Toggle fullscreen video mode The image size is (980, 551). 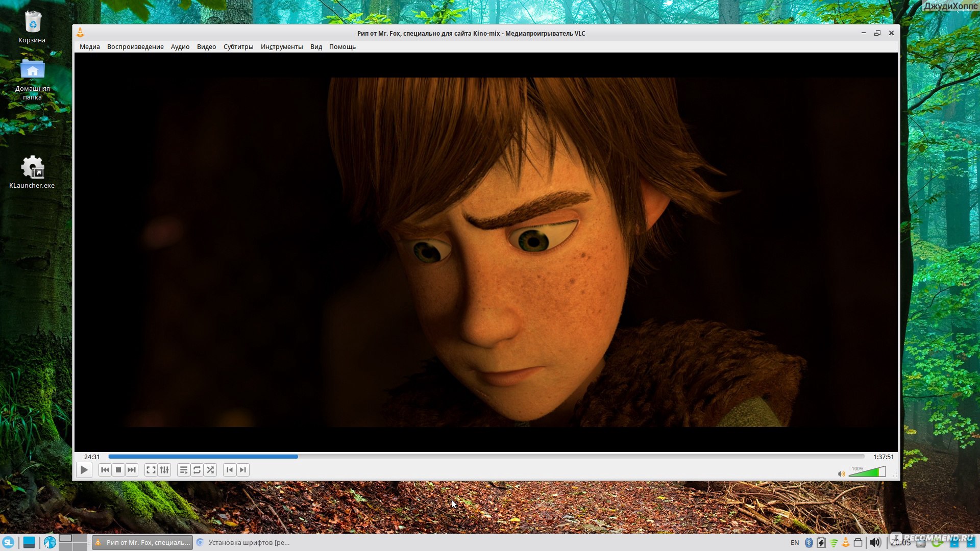click(x=151, y=470)
